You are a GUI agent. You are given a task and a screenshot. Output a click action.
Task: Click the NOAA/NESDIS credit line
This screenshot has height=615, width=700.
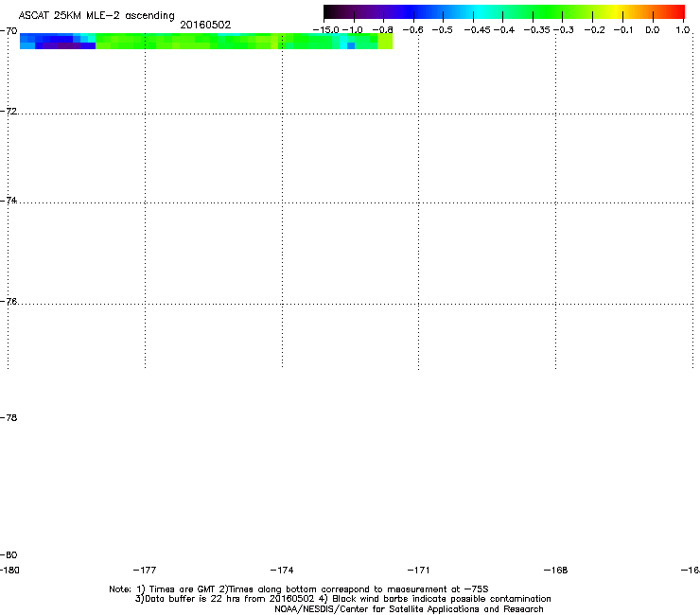(409, 609)
